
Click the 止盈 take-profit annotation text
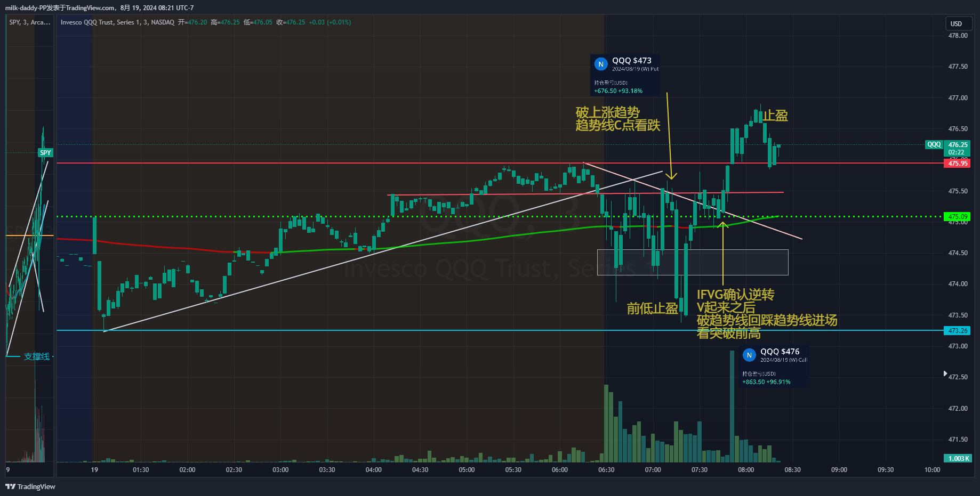(775, 116)
